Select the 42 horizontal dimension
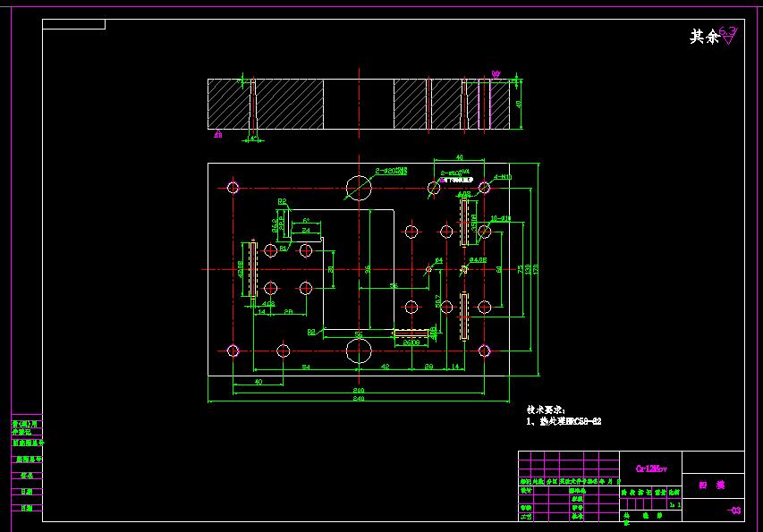Image resolution: width=763 pixels, height=532 pixels. (385, 367)
